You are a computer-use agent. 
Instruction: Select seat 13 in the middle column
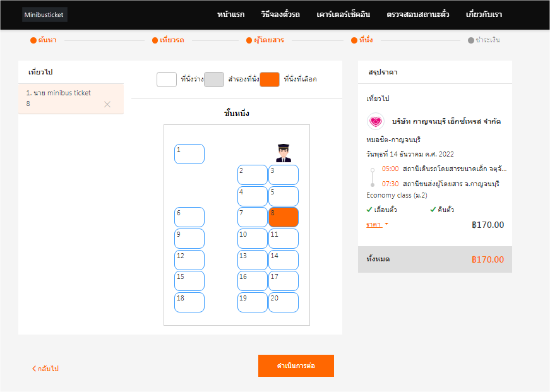(x=252, y=259)
